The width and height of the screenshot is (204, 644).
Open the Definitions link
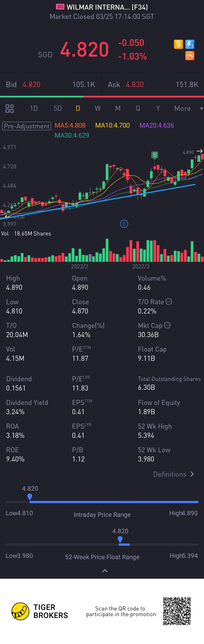pyautogui.click(x=173, y=474)
